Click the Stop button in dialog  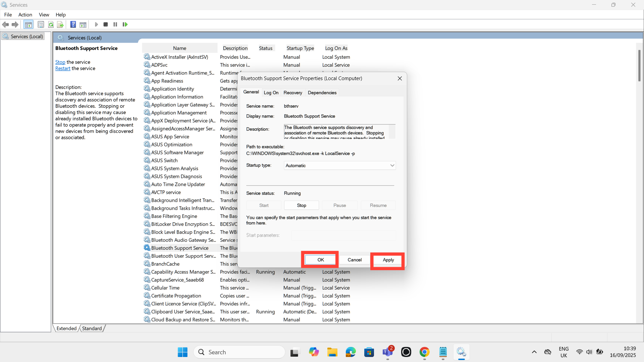[301, 205]
